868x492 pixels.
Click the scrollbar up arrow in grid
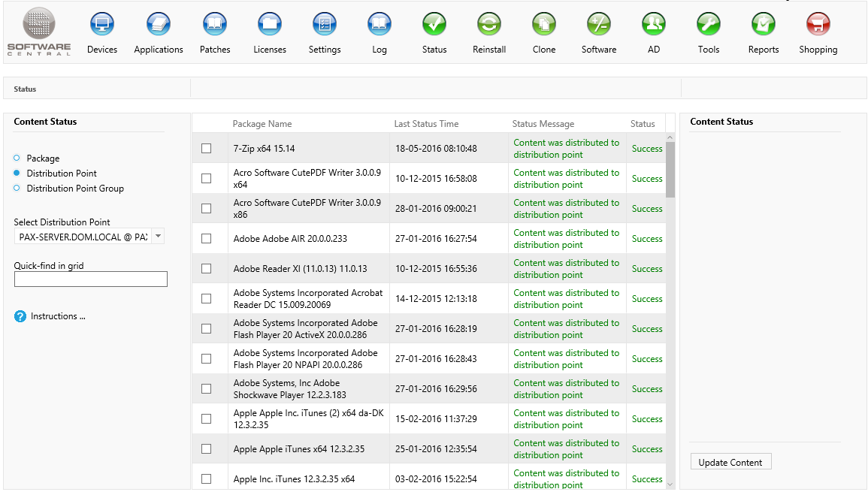[x=670, y=137]
